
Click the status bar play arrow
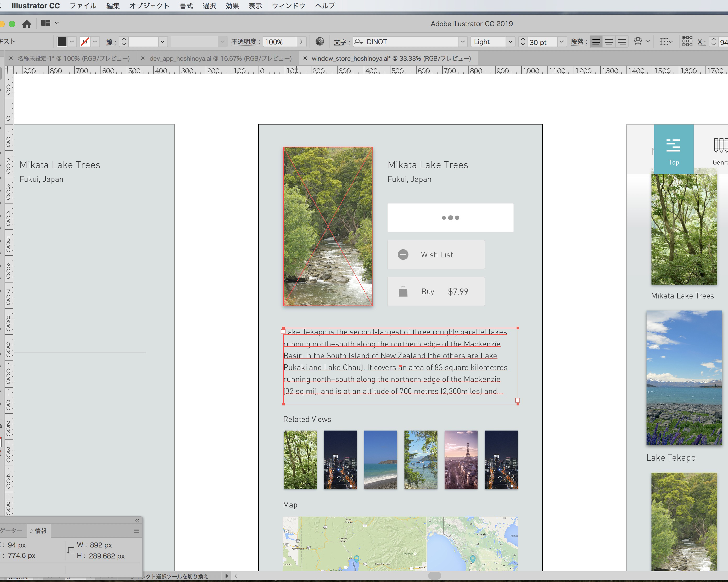pyautogui.click(x=227, y=576)
